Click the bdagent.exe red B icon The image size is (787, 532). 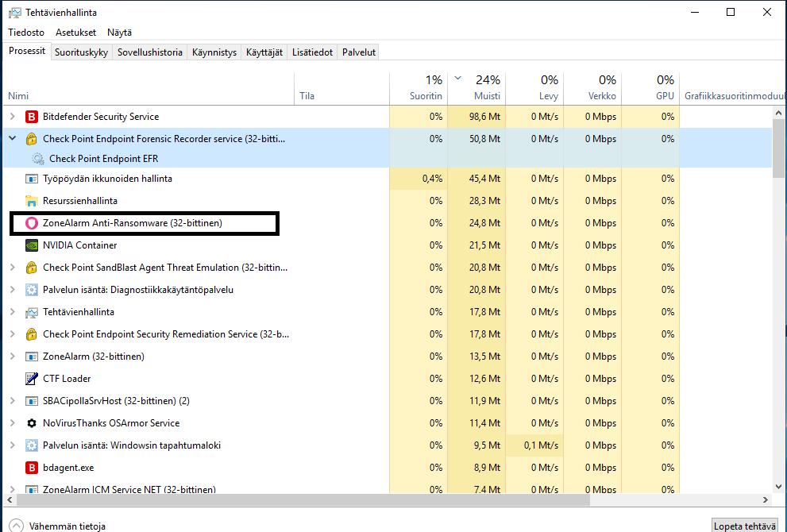[32, 468]
